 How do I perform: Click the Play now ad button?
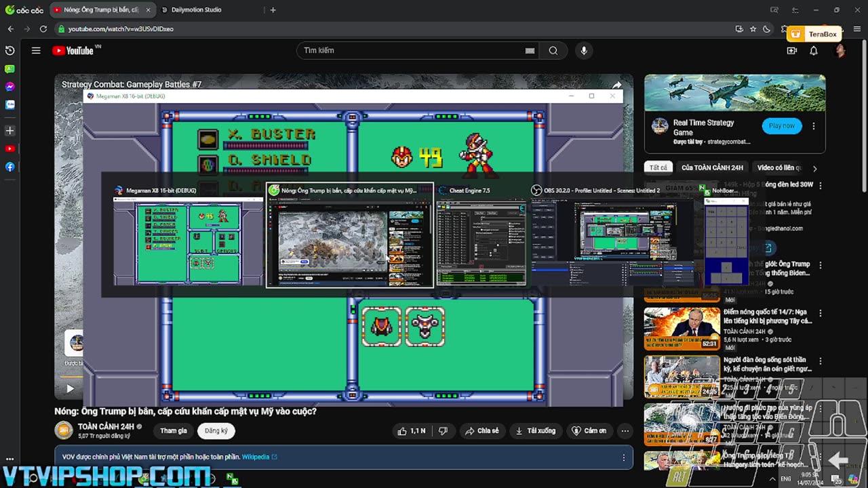pyautogui.click(x=781, y=125)
